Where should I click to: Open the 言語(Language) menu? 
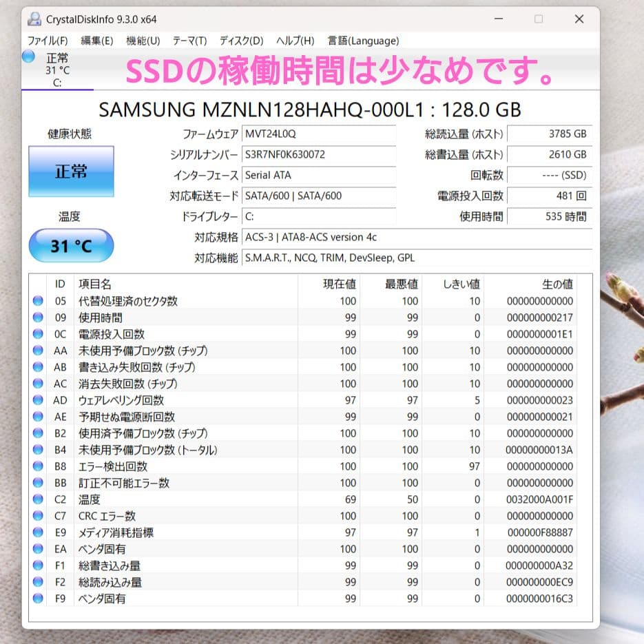click(x=362, y=41)
